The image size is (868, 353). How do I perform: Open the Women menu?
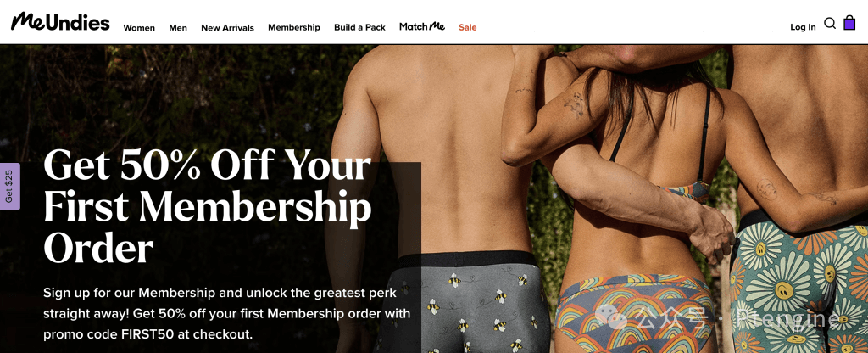click(x=139, y=28)
